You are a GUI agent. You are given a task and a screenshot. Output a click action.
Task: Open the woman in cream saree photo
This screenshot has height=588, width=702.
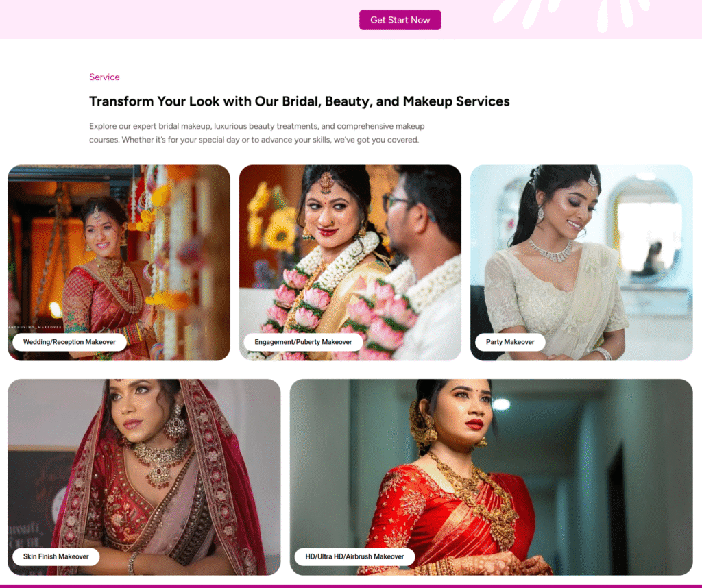click(x=581, y=262)
